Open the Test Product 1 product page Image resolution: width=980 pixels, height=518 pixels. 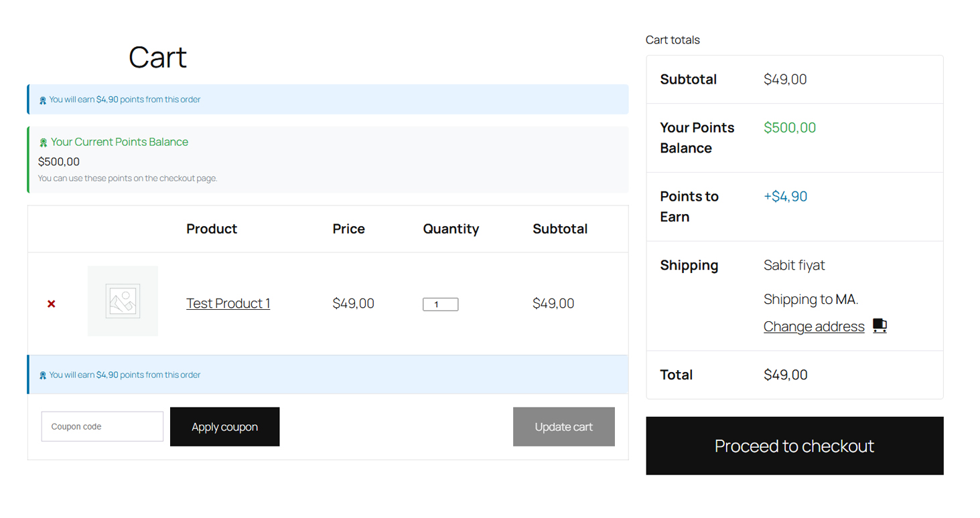[228, 303]
